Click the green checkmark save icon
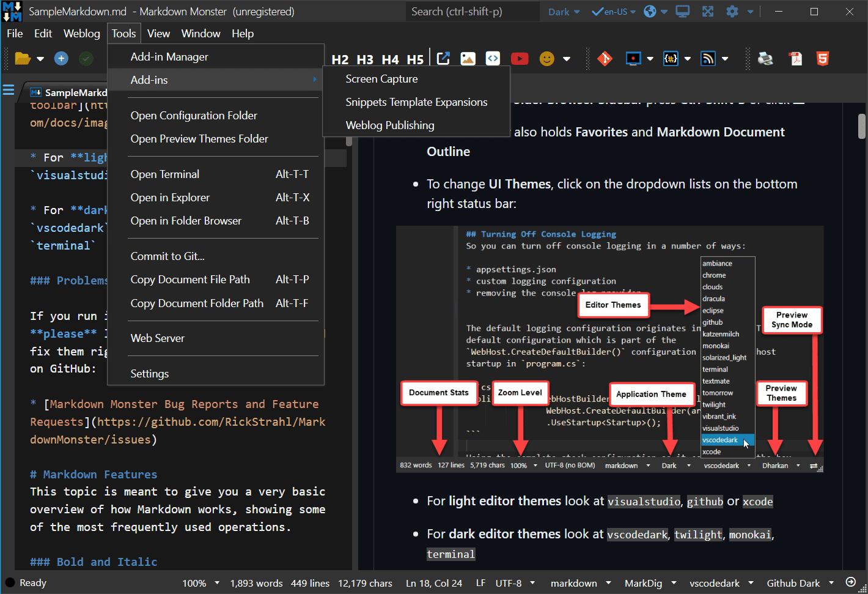This screenshot has width=868, height=594. pos(86,59)
